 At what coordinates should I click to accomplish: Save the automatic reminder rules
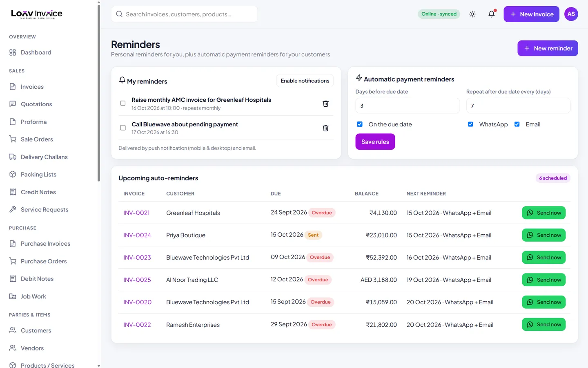pyautogui.click(x=375, y=142)
